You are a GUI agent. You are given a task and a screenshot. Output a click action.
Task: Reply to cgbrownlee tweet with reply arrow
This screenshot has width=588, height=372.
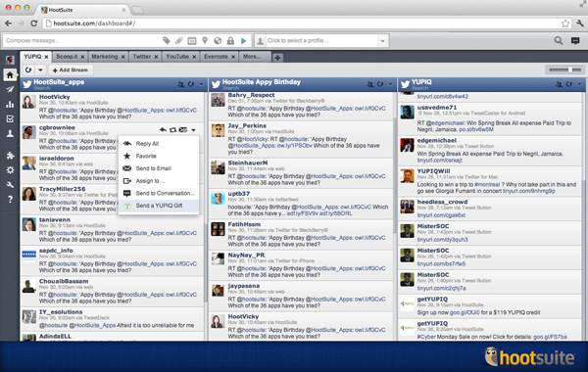163,129
